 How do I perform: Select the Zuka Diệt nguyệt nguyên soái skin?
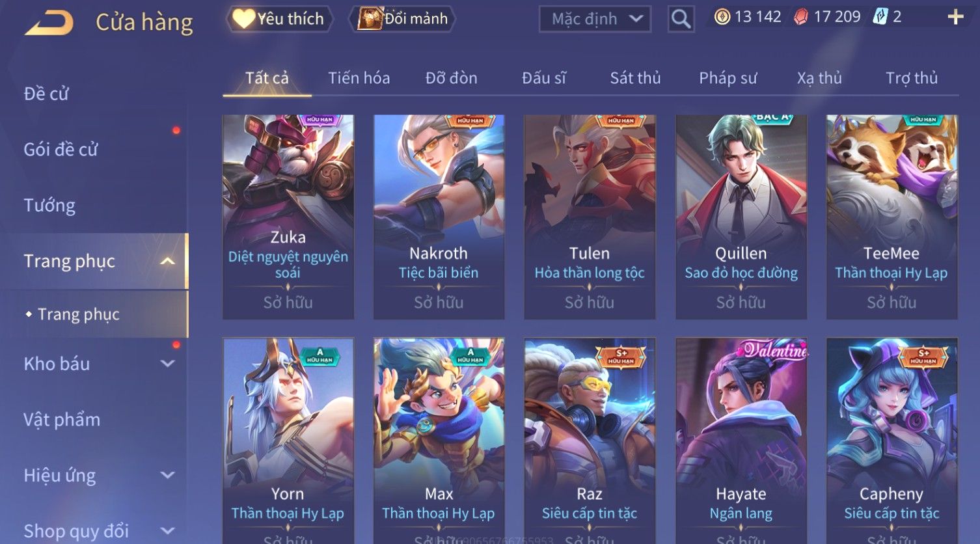coord(288,217)
